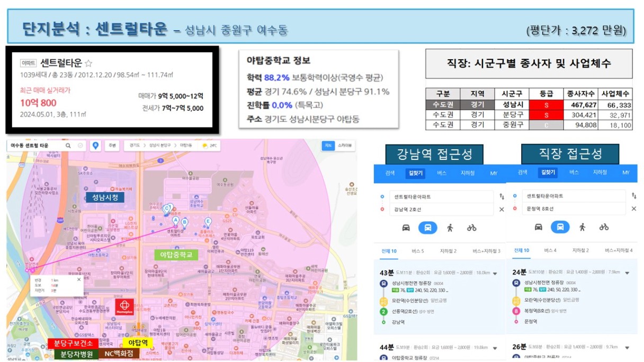Select map marker C on the map
The image size is (644, 362).
[x=168, y=210]
